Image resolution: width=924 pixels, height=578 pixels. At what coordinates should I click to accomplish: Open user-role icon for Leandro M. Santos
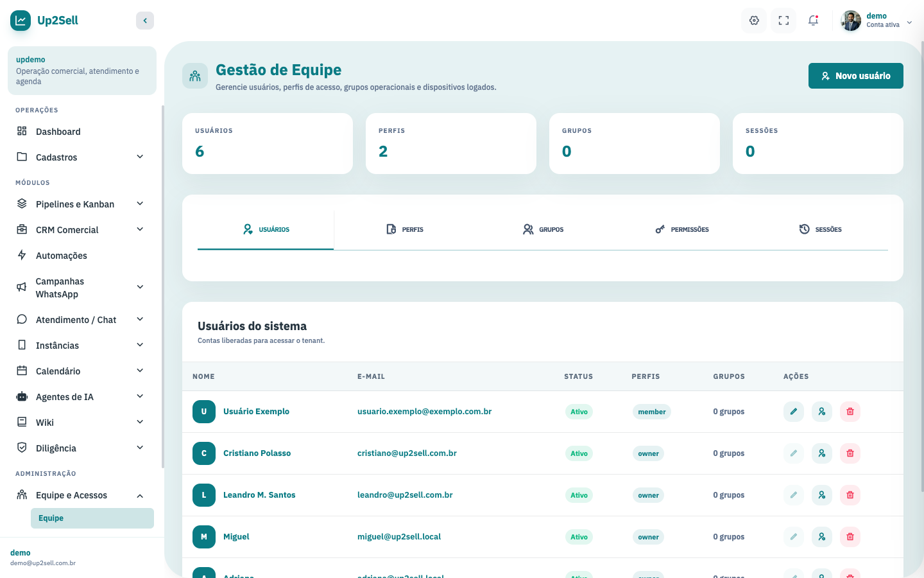[x=822, y=495]
